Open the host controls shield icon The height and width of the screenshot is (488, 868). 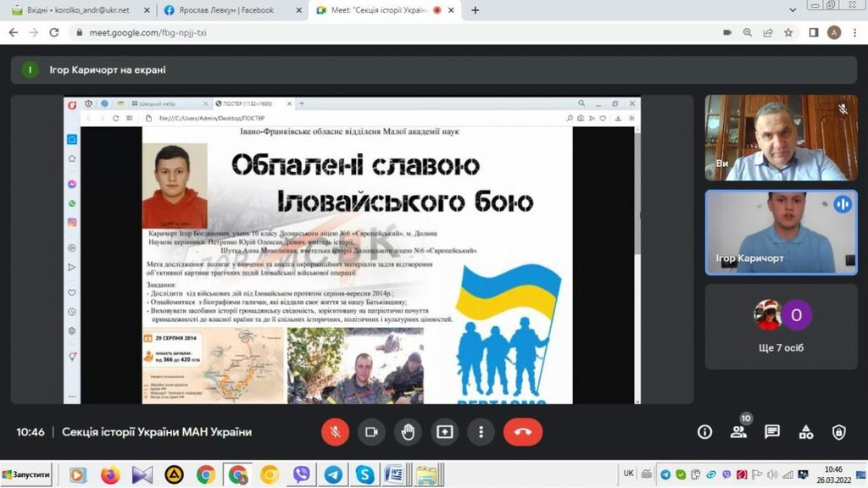[839, 432]
